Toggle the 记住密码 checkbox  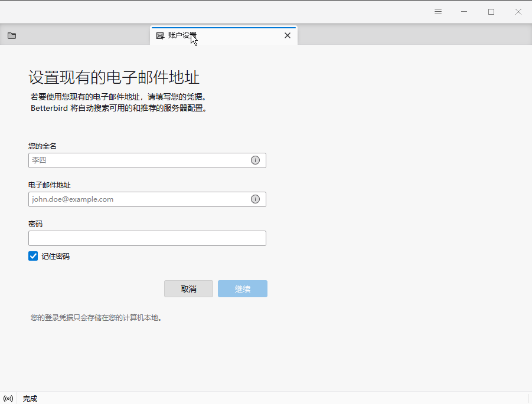(x=33, y=256)
